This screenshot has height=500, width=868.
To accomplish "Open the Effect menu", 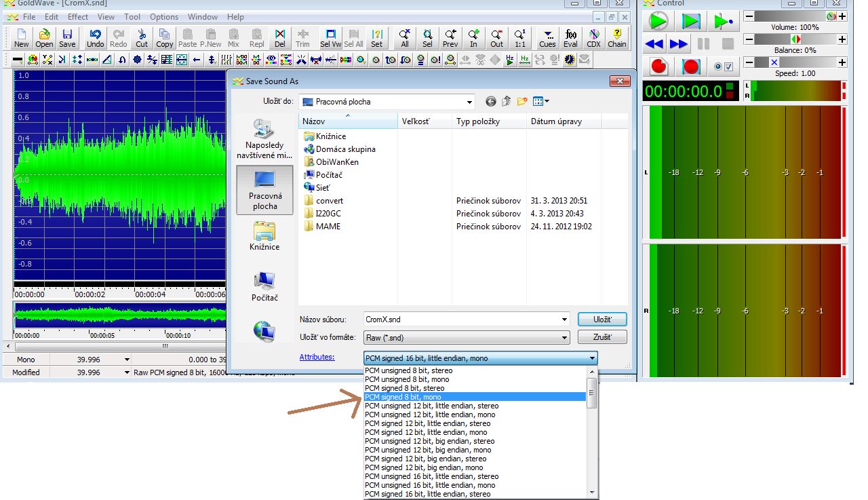I will click(77, 16).
